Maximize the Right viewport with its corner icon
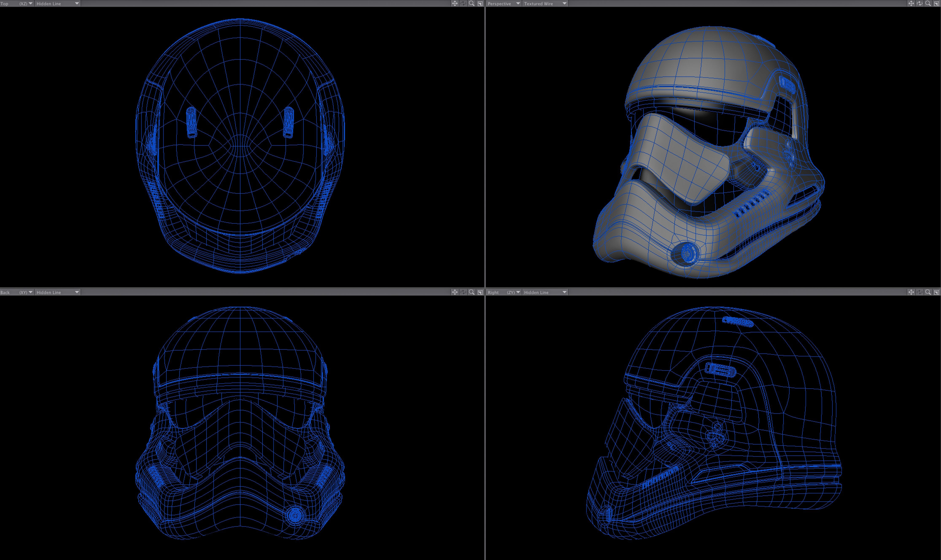This screenshot has height=560, width=941. click(937, 292)
